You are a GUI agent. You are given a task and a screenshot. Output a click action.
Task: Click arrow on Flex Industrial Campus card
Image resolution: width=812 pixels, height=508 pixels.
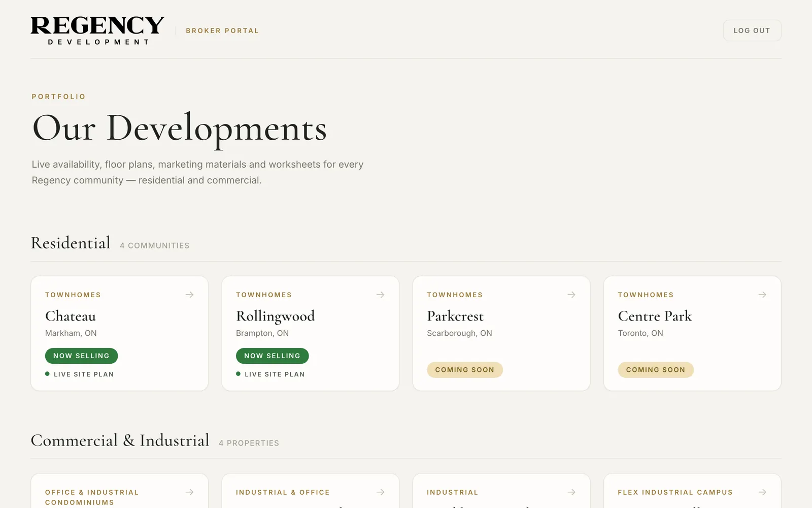[x=762, y=492]
